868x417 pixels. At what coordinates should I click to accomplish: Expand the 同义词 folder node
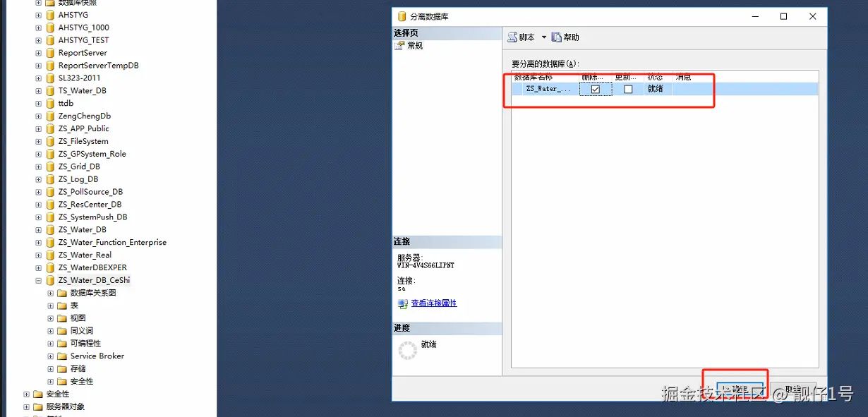(51, 332)
